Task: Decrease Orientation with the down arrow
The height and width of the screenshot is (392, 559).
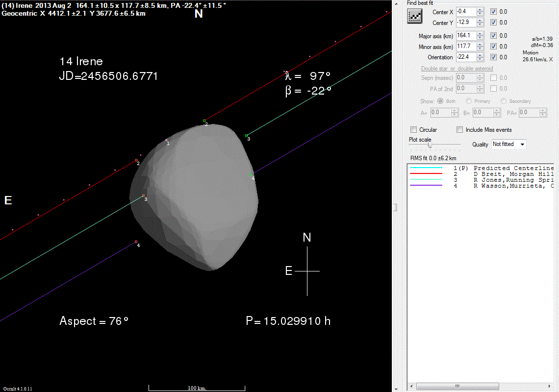Action: coord(480,60)
